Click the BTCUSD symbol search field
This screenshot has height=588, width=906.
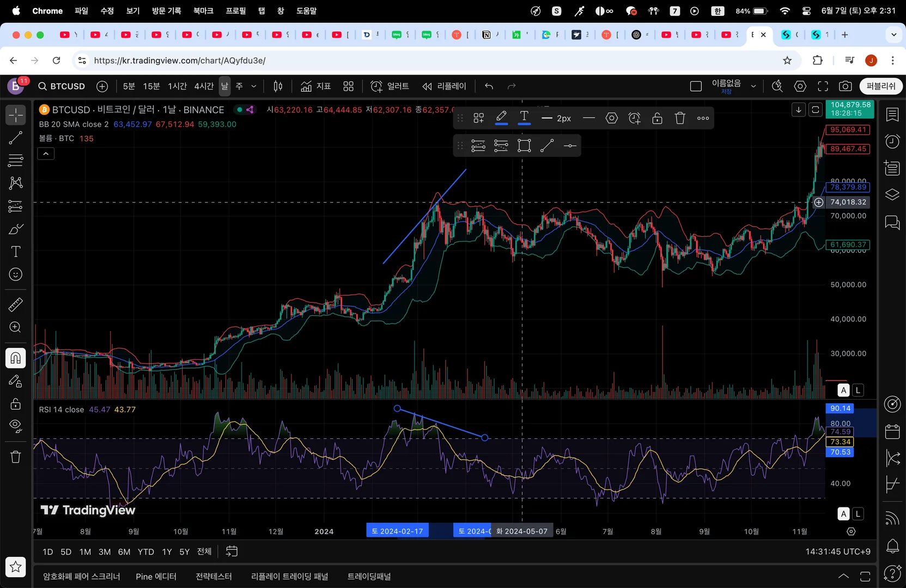[62, 87]
